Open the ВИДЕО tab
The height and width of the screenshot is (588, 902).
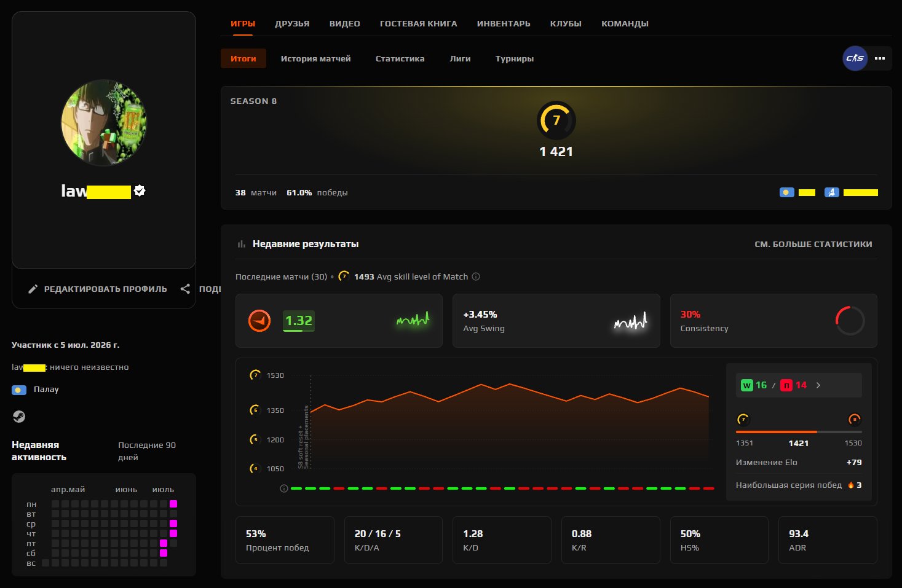click(345, 24)
